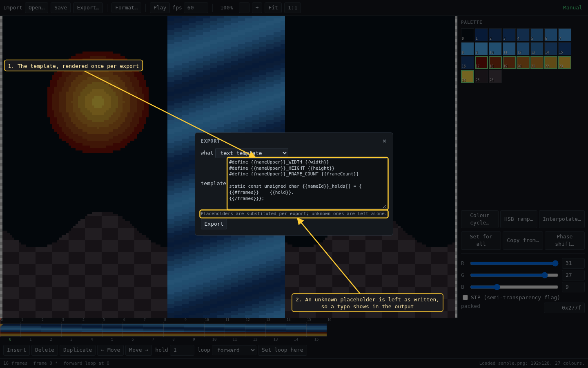Open the Export… toolbar menu
588x368 pixels.
pyautogui.click(x=88, y=8)
